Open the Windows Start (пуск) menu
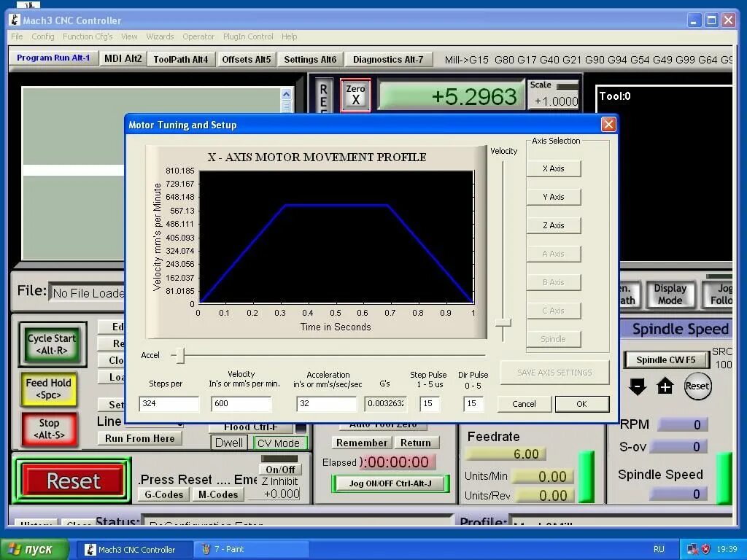This screenshot has height=560, width=747. pos(34,549)
